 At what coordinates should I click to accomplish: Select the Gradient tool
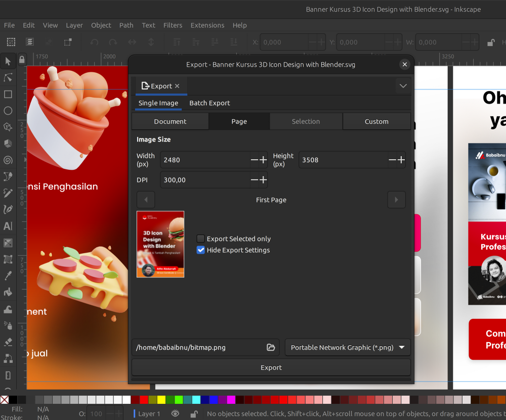(8, 243)
